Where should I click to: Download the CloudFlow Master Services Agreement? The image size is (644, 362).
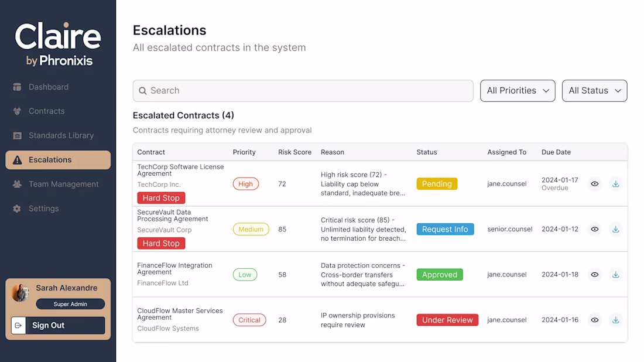click(615, 320)
